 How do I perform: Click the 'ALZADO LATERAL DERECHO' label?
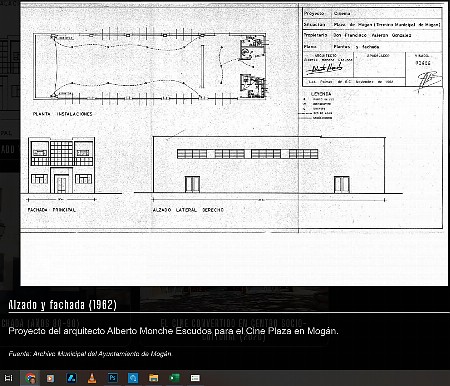coord(188,210)
